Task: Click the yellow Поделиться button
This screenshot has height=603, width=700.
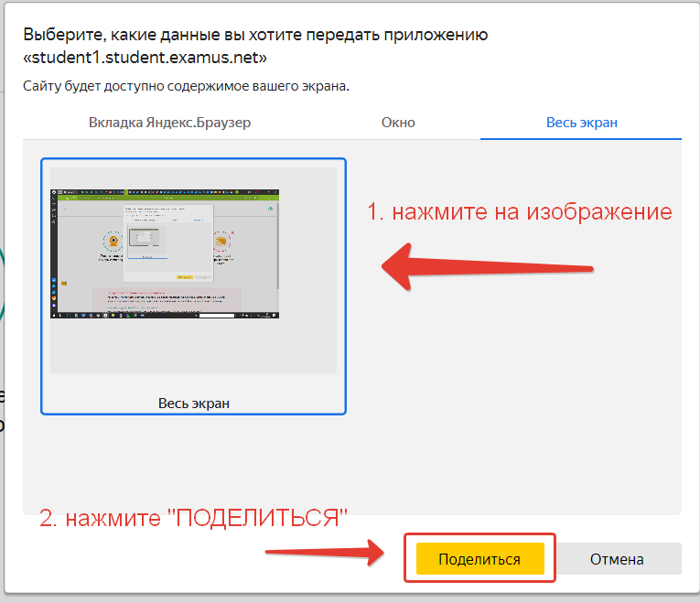Action: pos(479,558)
